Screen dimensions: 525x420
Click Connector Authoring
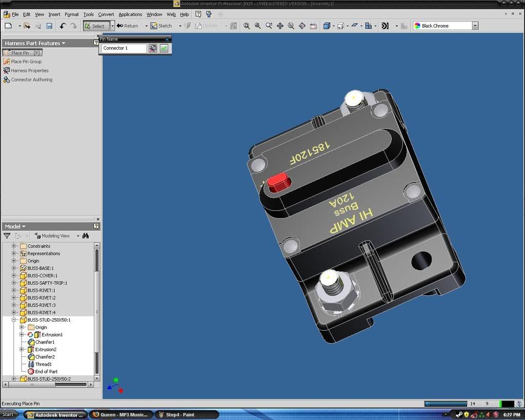tap(28, 79)
